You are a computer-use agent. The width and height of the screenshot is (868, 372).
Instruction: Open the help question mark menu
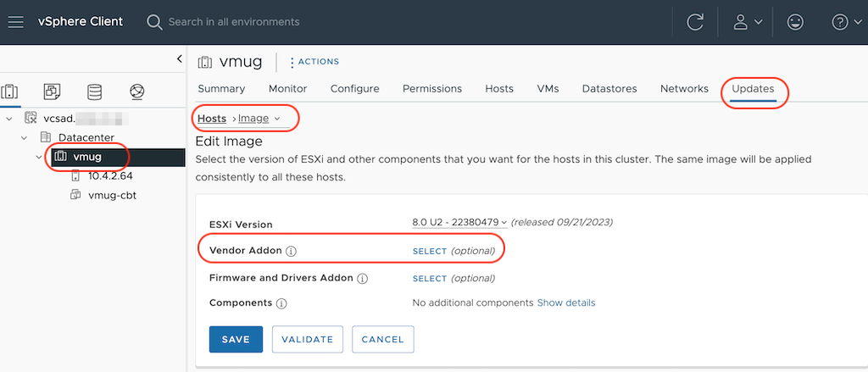tap(847, 22)
